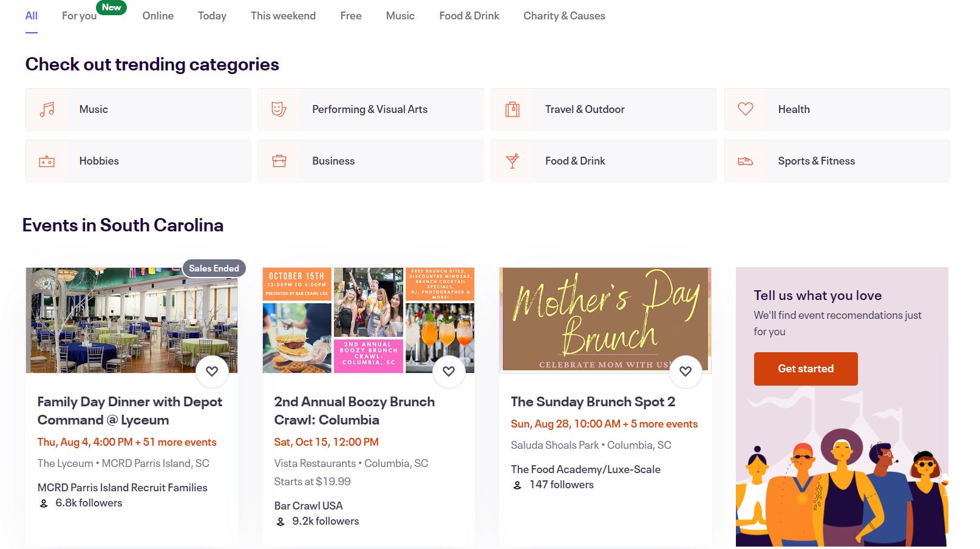Screen dimensions: 980x549
Task: Open 2nd Annual Boozy Brunch Crawl title
Action: click(x=355, y=411)
